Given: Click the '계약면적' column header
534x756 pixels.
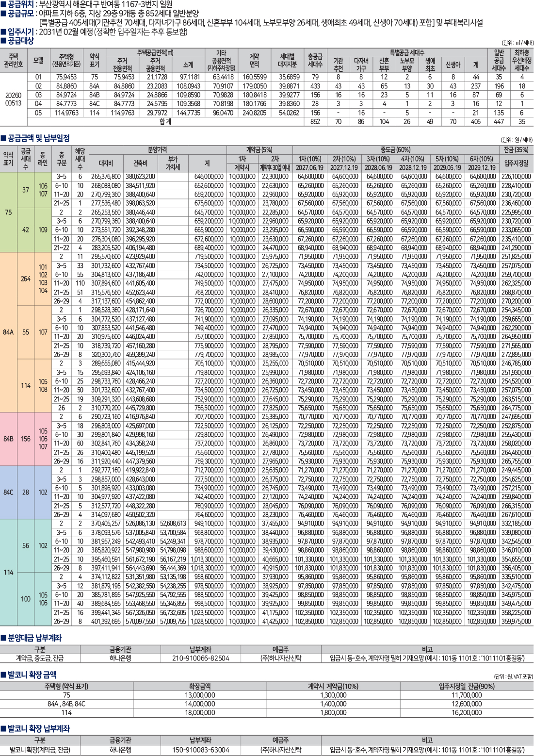Looking at the screenshot, I should tap(254, 60).
